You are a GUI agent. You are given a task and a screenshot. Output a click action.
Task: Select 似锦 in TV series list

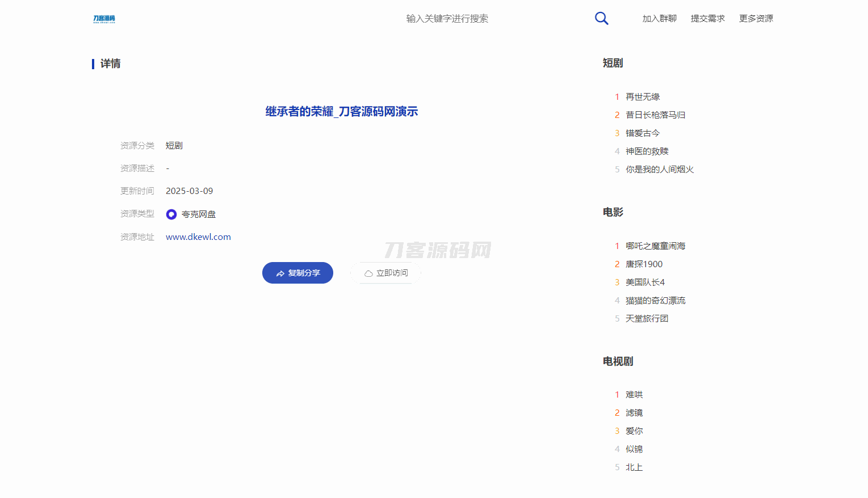(634, 449)
